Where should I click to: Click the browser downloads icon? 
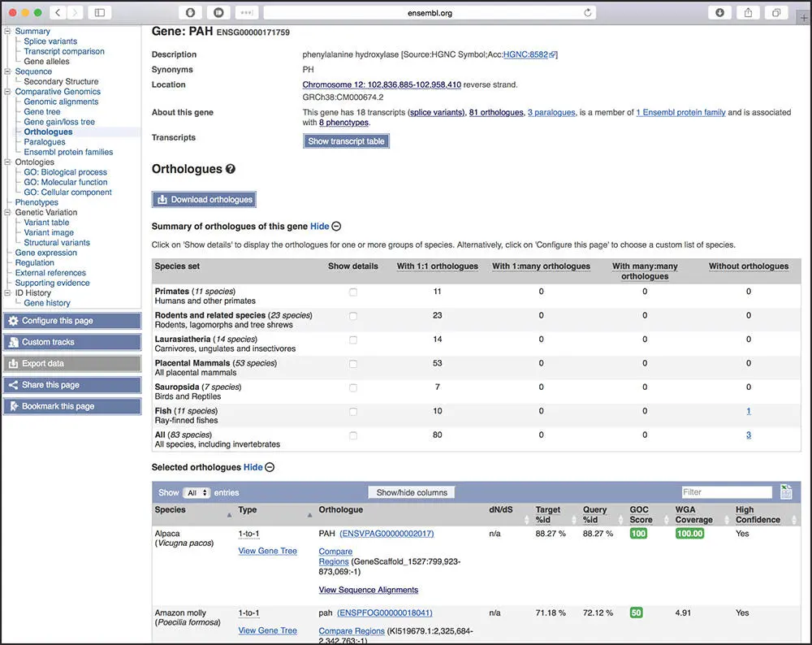pyautogui.click(x=719, y=13)
